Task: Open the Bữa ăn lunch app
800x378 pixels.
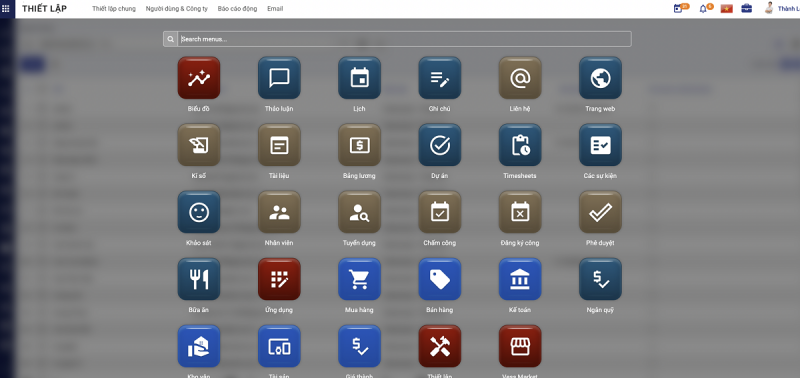Action: pyautogui.click(x=198, y=279)
